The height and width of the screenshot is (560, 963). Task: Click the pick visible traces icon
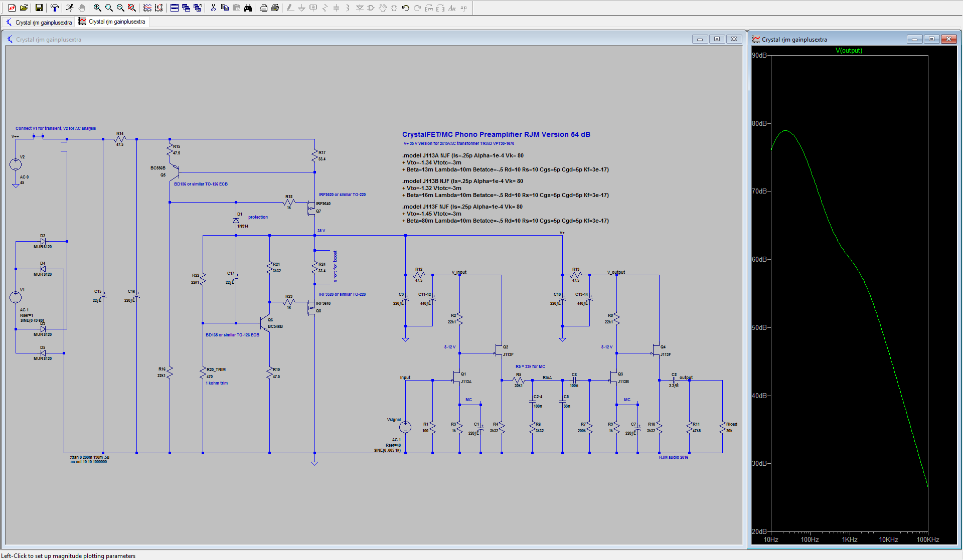pos(147,8)
